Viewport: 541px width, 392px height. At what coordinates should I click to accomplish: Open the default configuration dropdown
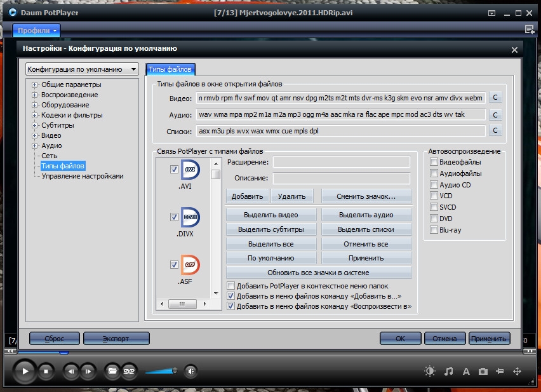82,69
